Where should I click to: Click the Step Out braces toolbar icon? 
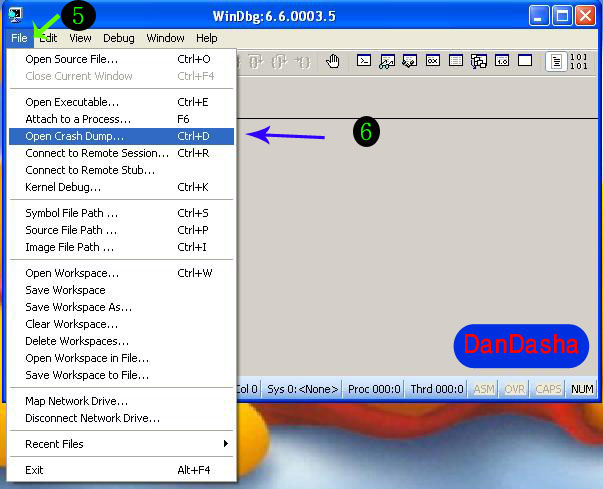(279, 62)
